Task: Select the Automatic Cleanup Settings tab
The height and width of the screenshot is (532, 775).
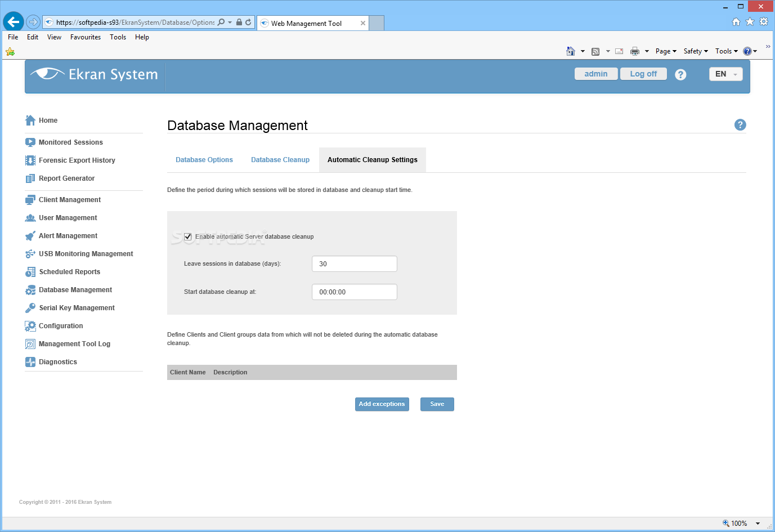Action: pyautogui.click(x=373, y=160)
